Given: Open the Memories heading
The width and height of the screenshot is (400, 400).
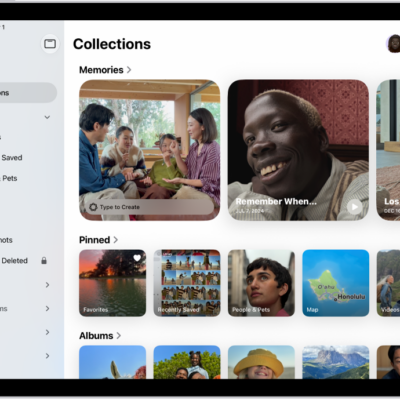Looking at the screenshot, I should (x=101, y=70).
